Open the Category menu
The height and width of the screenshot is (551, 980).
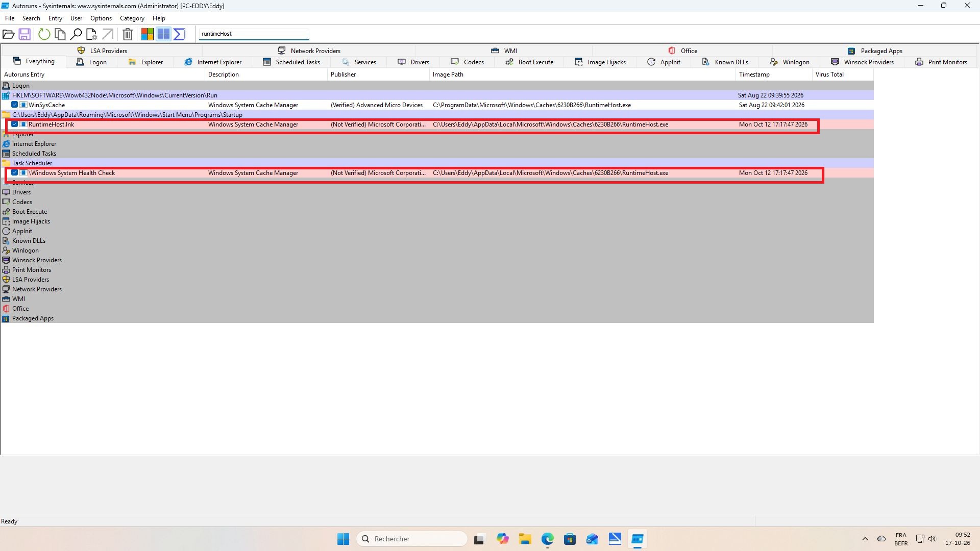pos(132,18)
